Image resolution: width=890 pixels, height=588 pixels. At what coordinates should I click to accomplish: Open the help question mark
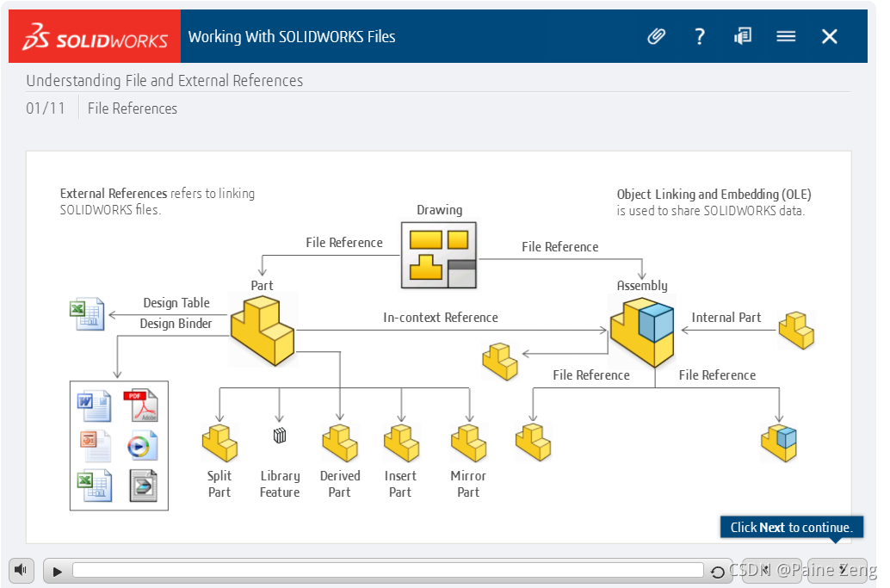click(x=700, y=36)
